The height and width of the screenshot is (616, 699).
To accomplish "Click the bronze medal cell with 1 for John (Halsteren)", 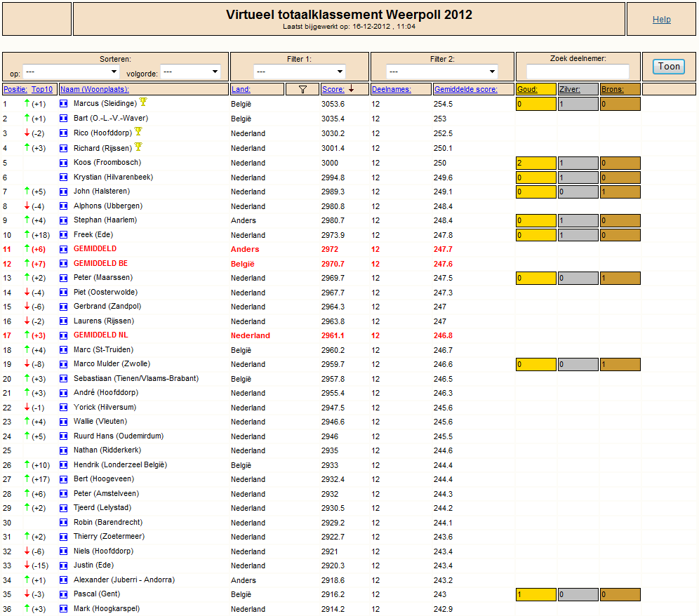I will pos(620,192).
